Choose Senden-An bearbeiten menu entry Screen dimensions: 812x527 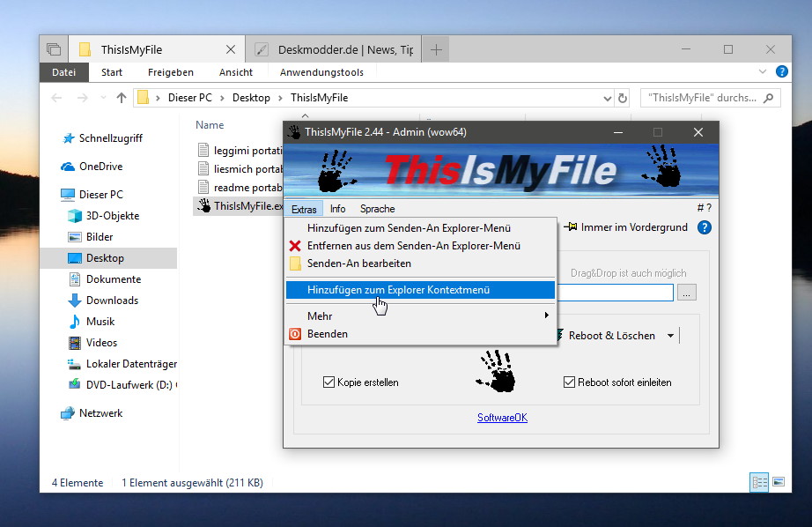[420, 263]
